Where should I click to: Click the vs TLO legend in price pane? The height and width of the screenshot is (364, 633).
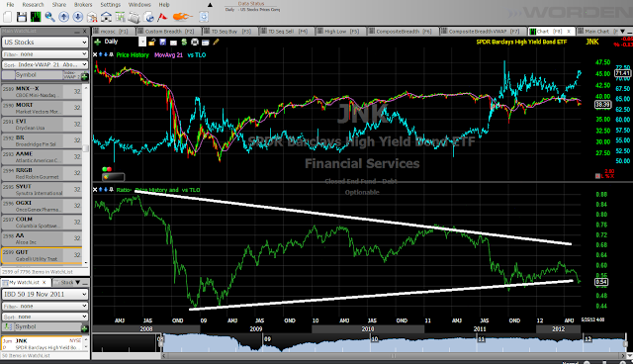(197, 54)
